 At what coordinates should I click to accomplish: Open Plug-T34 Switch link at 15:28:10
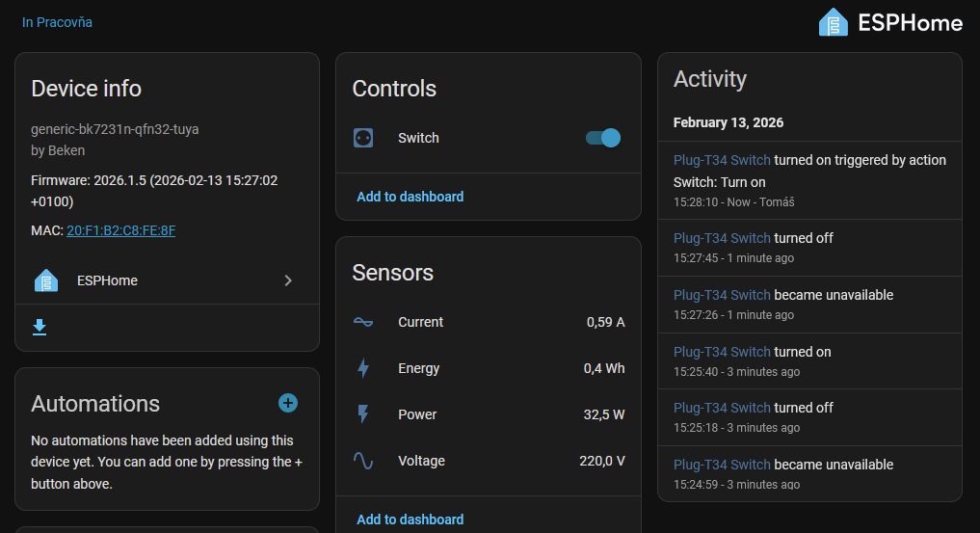(722, 160)
